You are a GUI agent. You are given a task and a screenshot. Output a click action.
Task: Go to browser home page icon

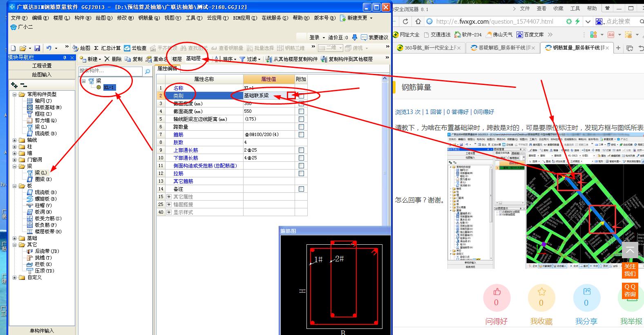[418, 22]
